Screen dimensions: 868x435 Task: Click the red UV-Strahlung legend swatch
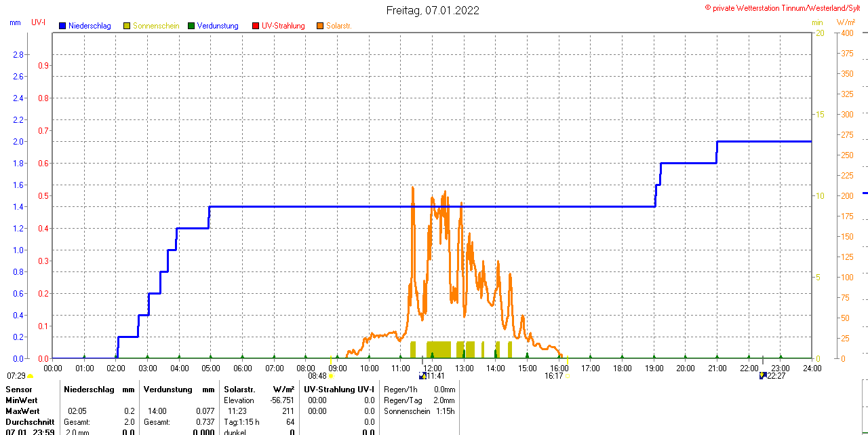pos(256,26)
